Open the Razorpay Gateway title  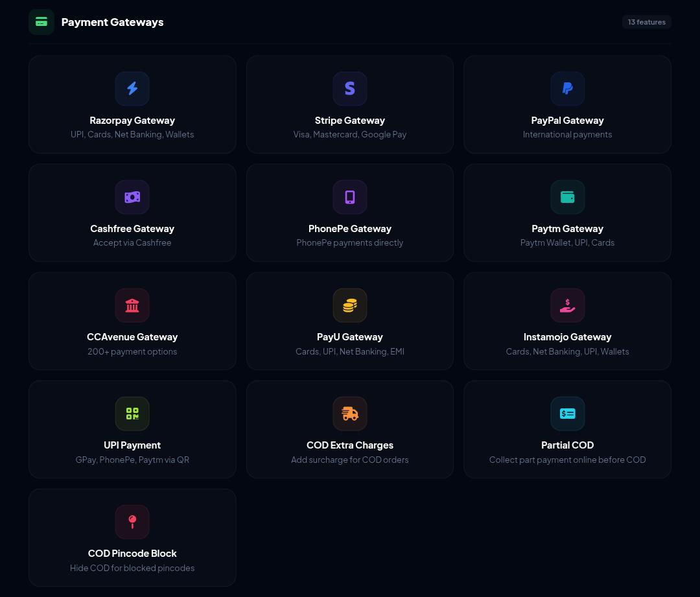(132, 121)
